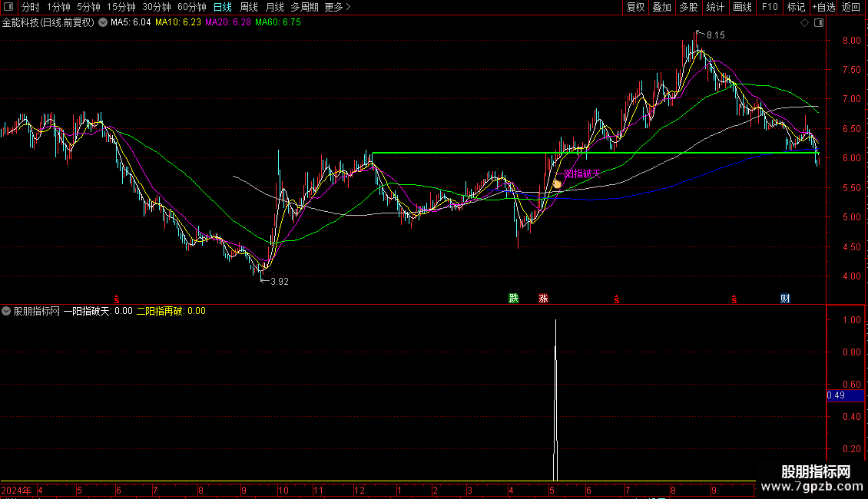Activate the 画线 drawing tool
This screenshot has width=868, height=499.
[742, 7]
